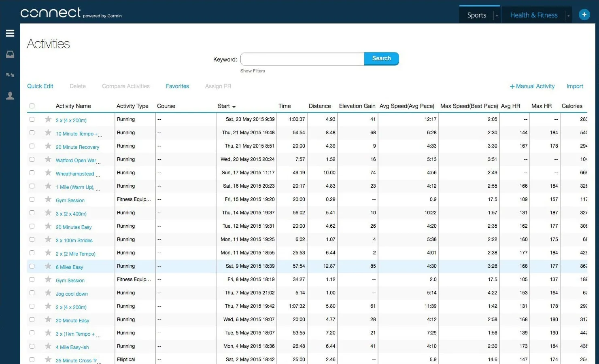Click the inbox tray sidebar icon

tap(10, 54)
